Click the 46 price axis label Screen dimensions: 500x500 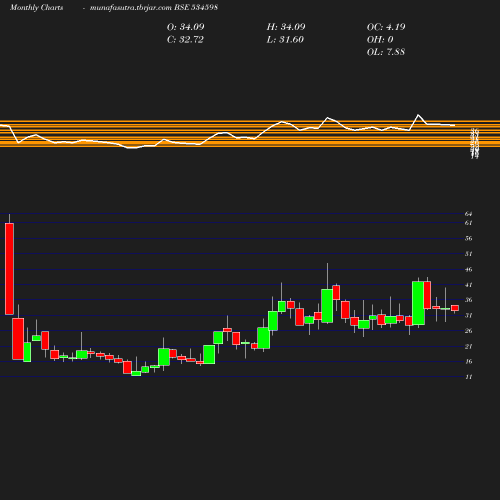point(468,269)
